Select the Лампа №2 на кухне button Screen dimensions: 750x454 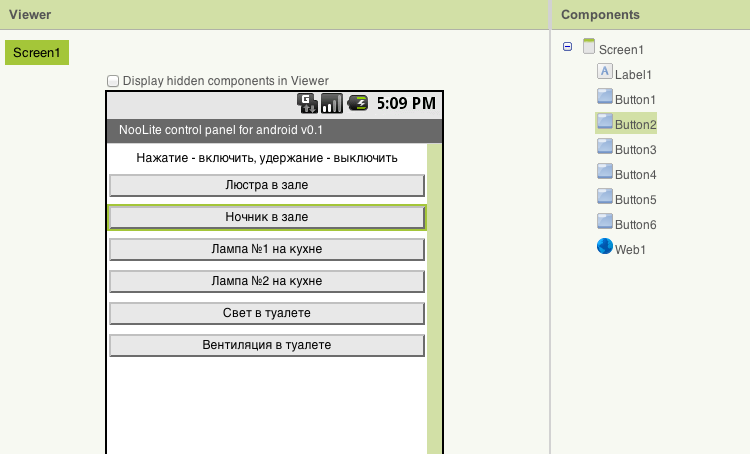click(267, 281)
